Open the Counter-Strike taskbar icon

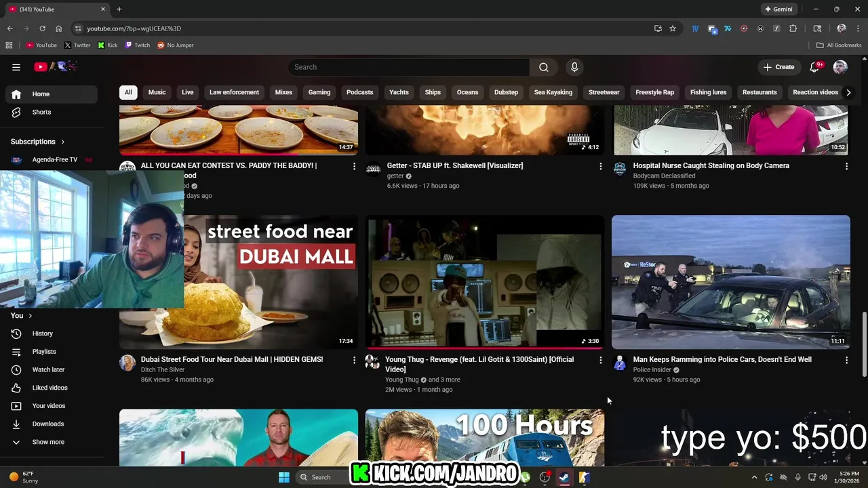coord(584,477)
